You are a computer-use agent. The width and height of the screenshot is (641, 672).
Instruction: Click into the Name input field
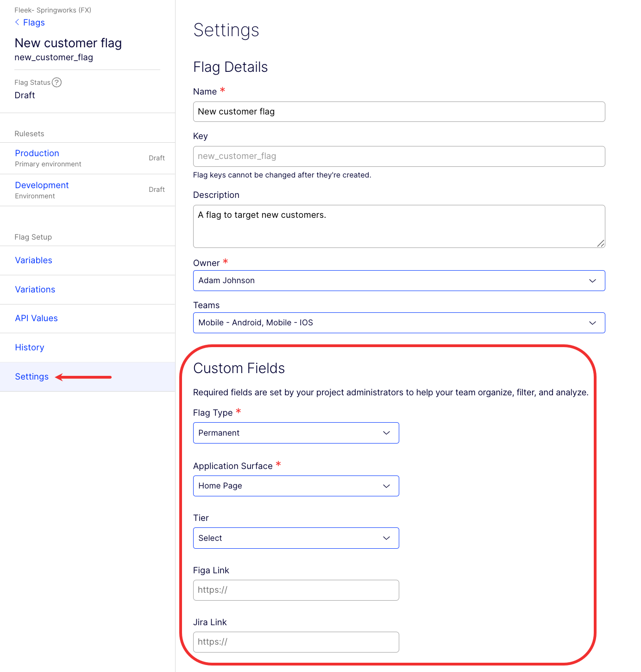[398, 112]
